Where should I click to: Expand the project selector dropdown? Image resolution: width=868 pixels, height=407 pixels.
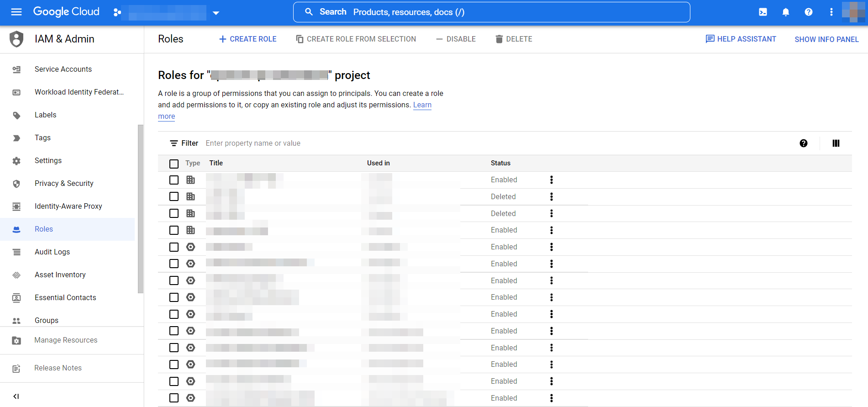pos(216,13)
